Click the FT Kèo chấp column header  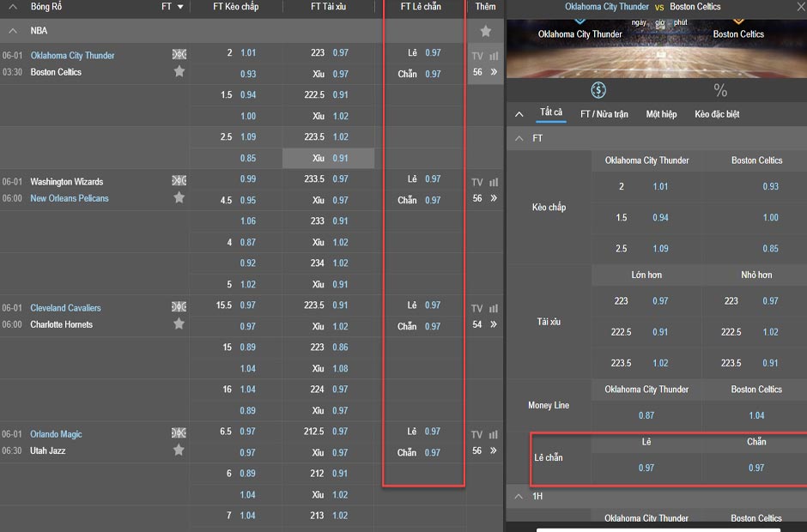click(236, 7)
